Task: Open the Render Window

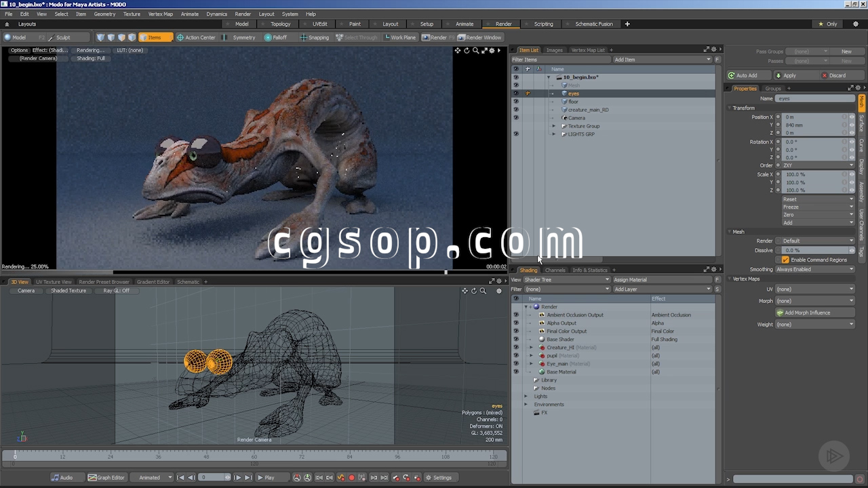Action: pos(479,37)
